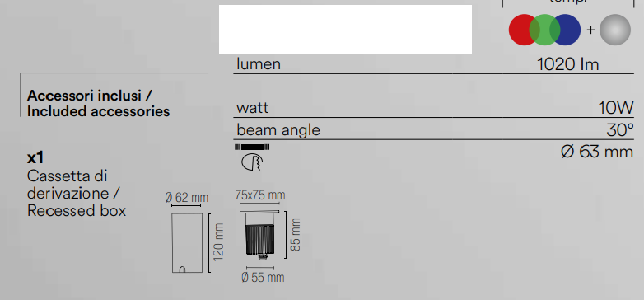
Task: Click the 85 mm height label
Action: click(296, 235)
